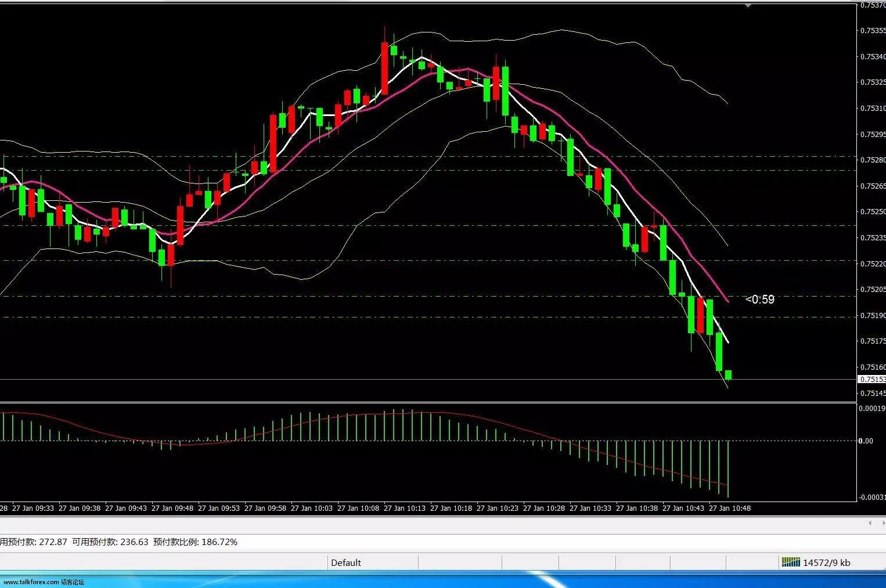Screen dimensions: 886x588
Task: Click the connection status bars icon
Action: (791, 562)
